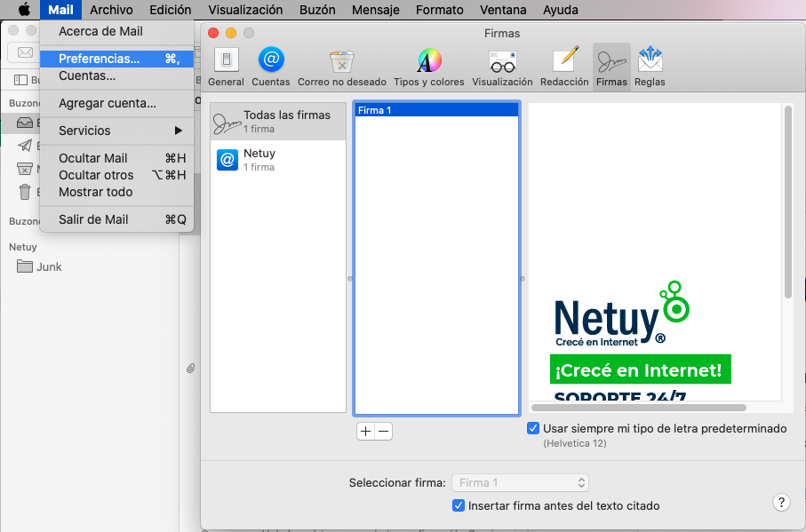Click the Netuy logo in signature preview
The width and height of the screenshot is (806, 532).
point(622,314)
